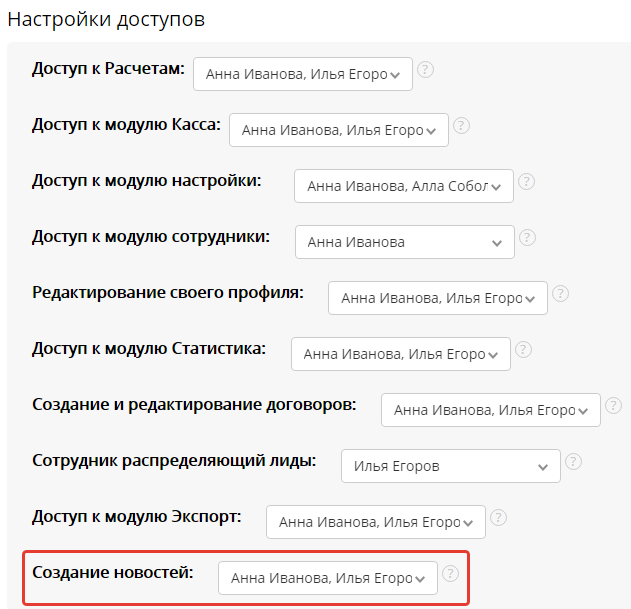Open help tooltip for Доступ к модулю Статистика
631x609 pixels.
(x=523, y=350)
